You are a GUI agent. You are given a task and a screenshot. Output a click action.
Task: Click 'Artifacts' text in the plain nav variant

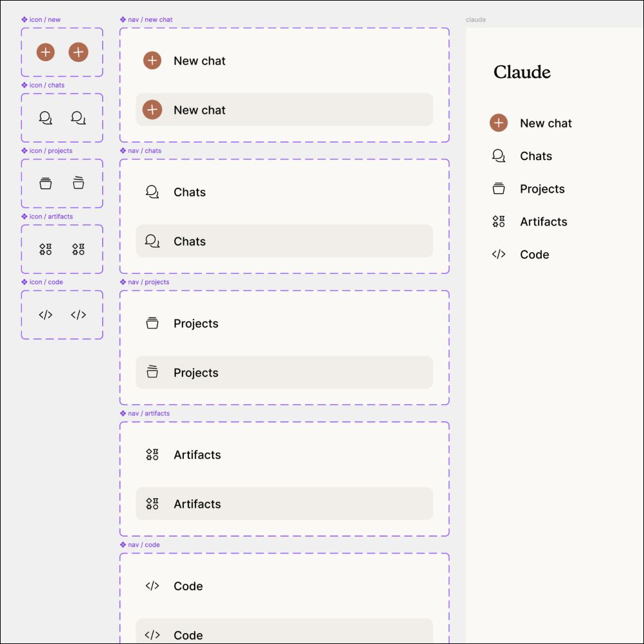[x=197, y=455]
